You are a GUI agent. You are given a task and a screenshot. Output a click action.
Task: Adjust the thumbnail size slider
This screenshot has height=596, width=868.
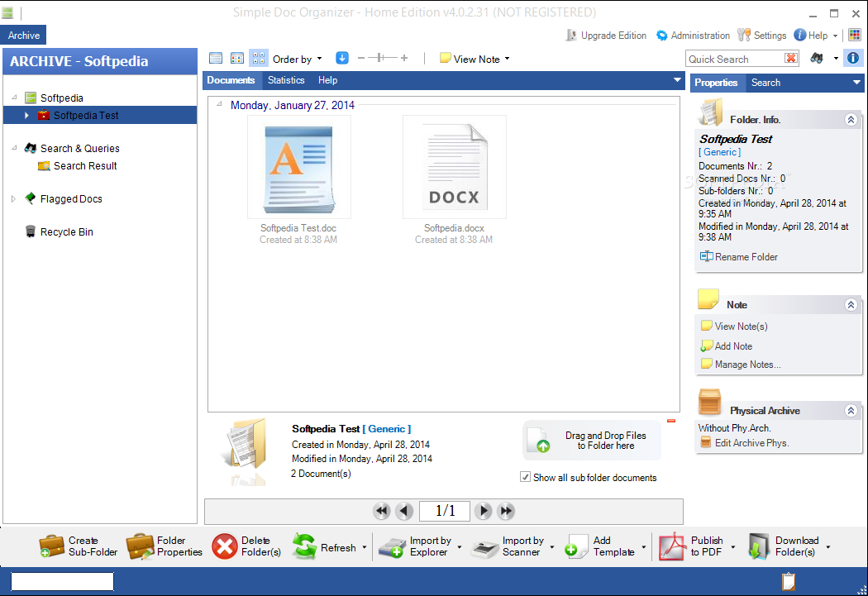pyautogui.click(x=380, y=58)
